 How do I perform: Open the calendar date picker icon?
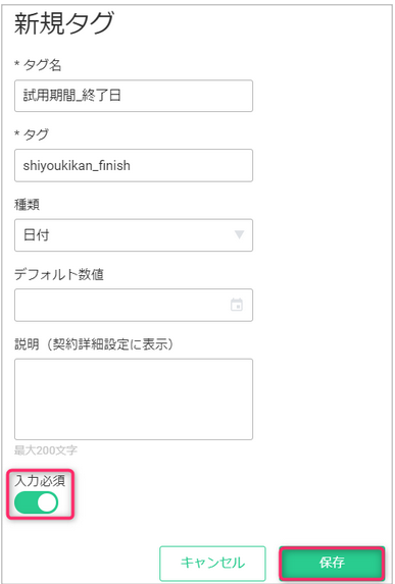click(x=237, y=305)
